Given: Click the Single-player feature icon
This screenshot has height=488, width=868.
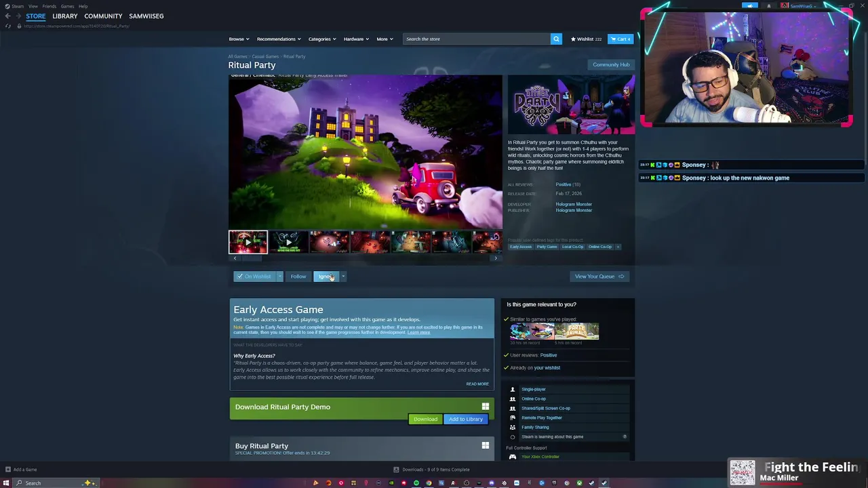Looking at the screenshot, I should coord(513,389).
